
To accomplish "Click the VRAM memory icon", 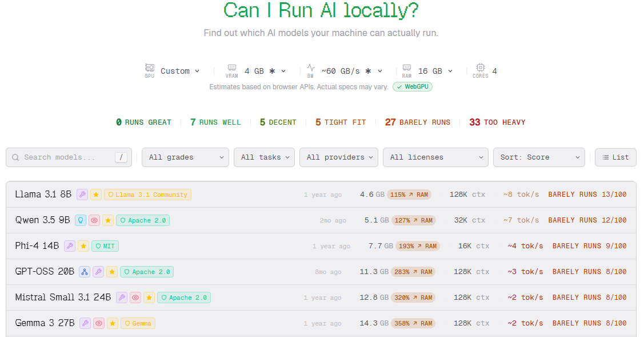I will (231, 68).
